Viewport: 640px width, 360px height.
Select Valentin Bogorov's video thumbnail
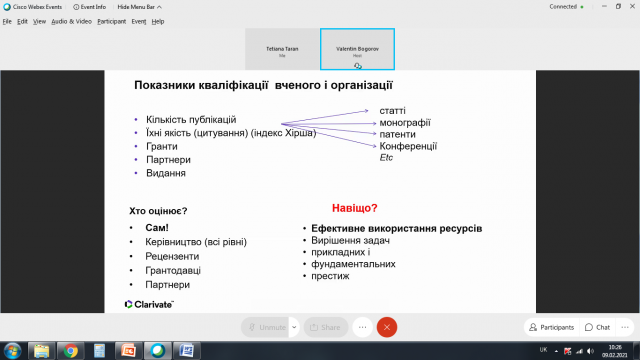[x=357, y=49]
